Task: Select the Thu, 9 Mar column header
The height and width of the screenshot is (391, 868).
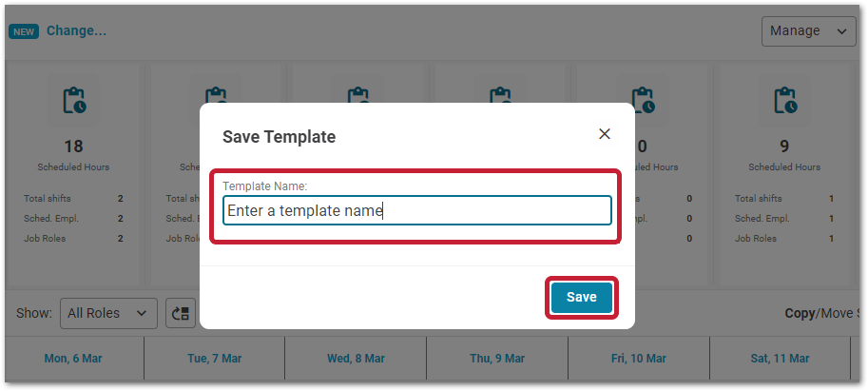Action: (497, 359)
